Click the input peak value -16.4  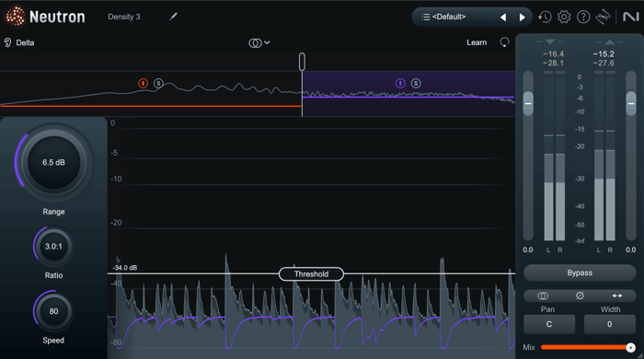tap(553, 53)
